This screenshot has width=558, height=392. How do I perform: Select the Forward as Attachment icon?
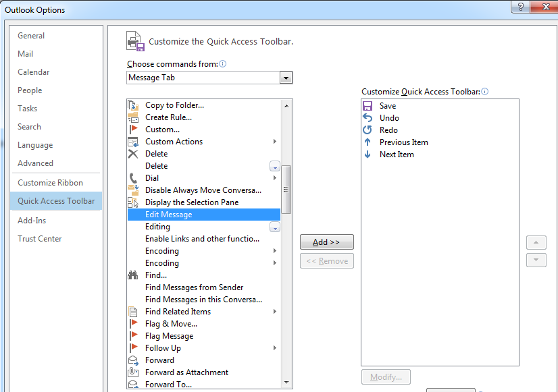[133, 372]
